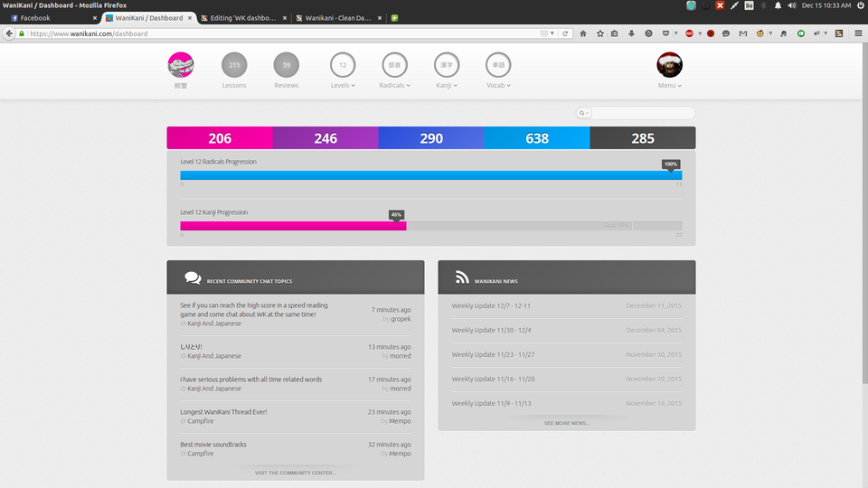Open the user Menu dropdown
This screenshot has width=868, height=488.
(669, 85)
